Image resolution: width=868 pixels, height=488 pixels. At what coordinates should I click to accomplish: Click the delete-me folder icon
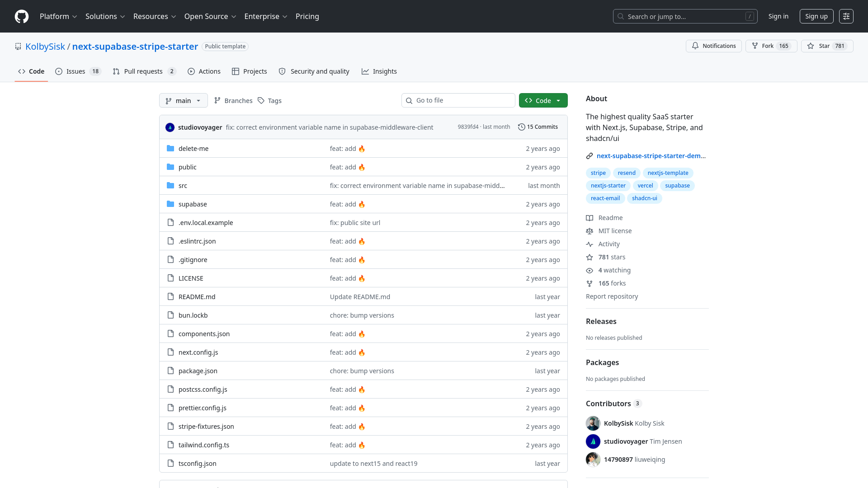[x=170, y=149]
